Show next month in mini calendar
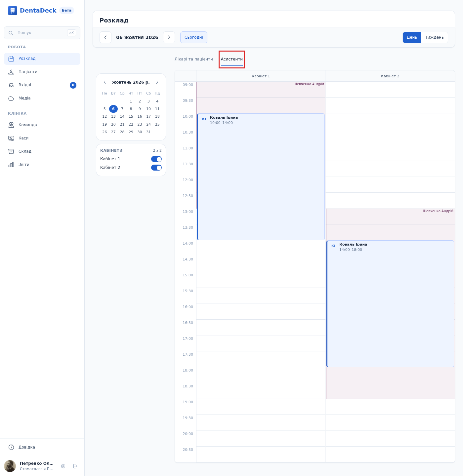Screen dimensions: 463x476 (157, 82)
